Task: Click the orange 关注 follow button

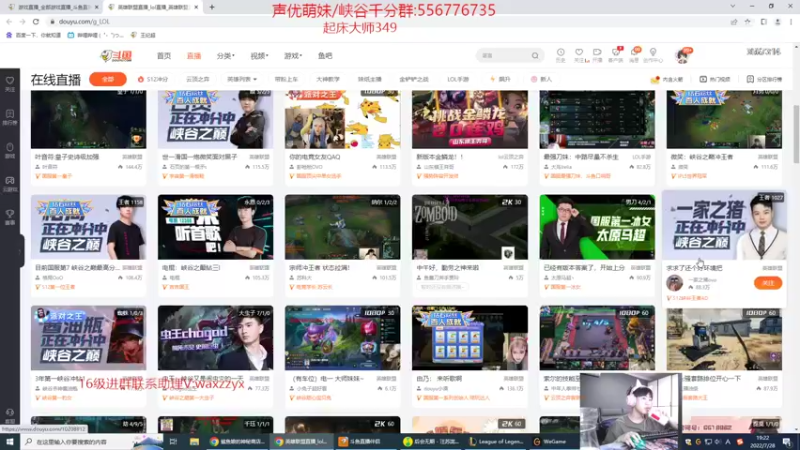Action: tap(767, 283)
